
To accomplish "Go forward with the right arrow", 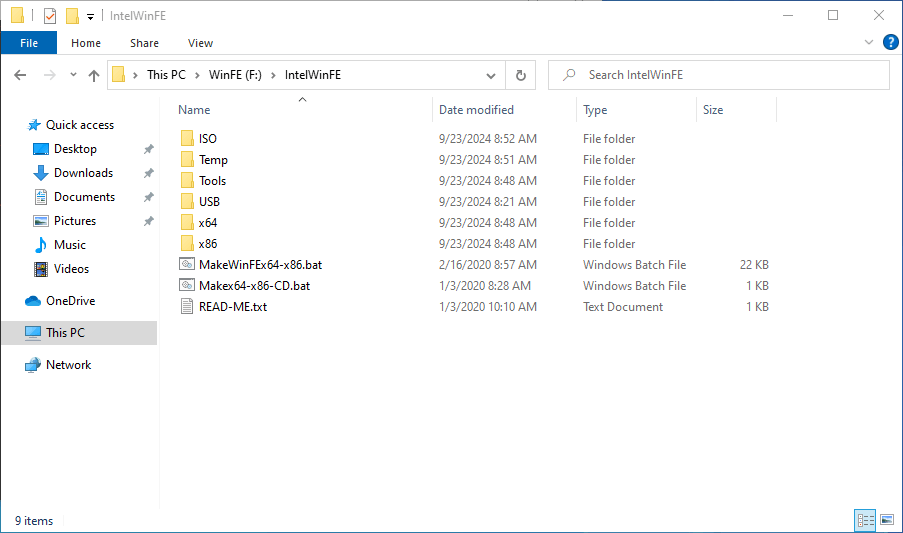I will (50, 75).
